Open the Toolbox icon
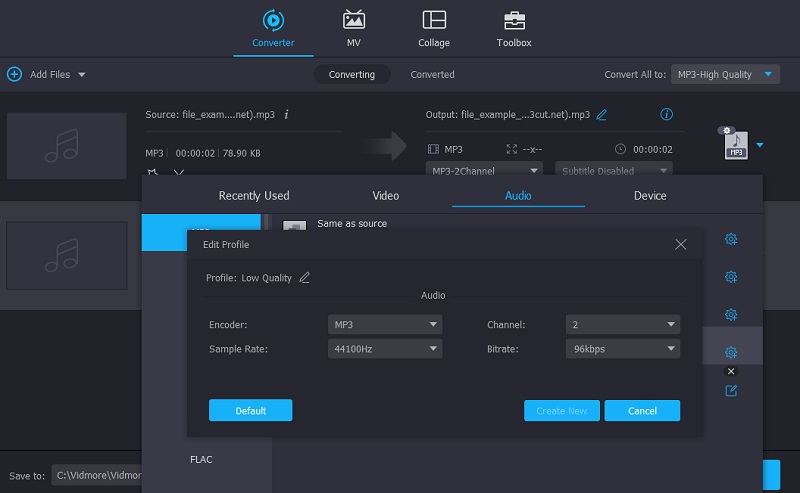The height and width of the screenshot is (493, 800). [514, 21]
